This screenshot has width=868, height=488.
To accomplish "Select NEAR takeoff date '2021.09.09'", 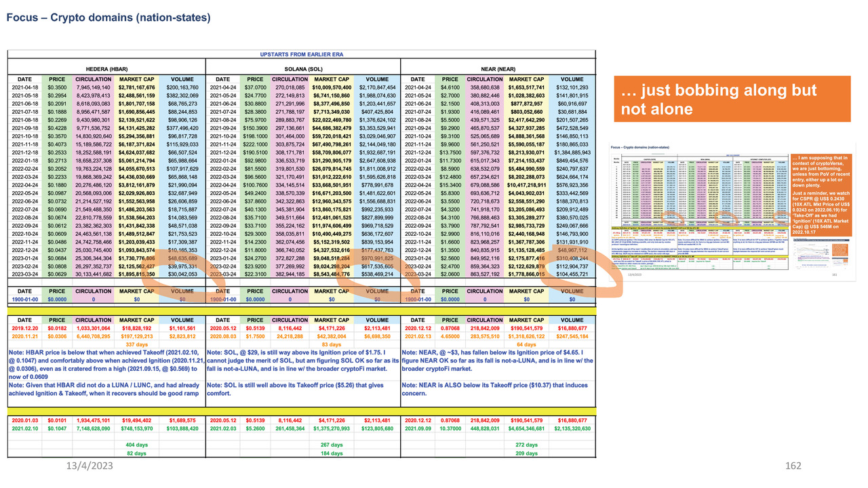I will pos(418,429).
